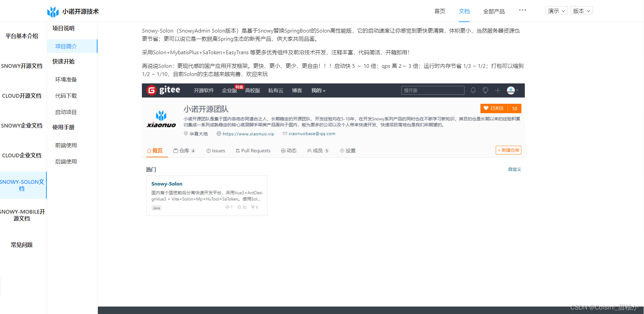The height and width of the screenshot is (314, 644).
Task: Click the 自定义 link
Action: [514, 169]
